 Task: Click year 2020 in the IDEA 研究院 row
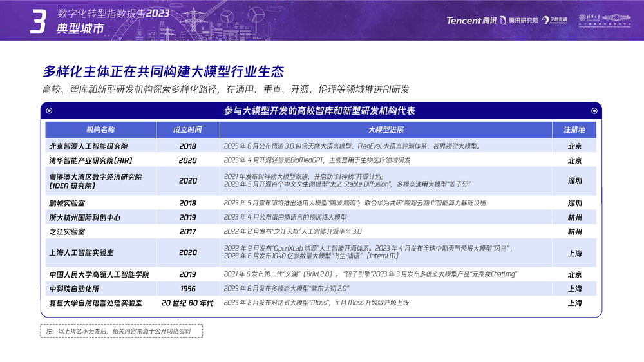pyautogui.click(x=188, y=181)
